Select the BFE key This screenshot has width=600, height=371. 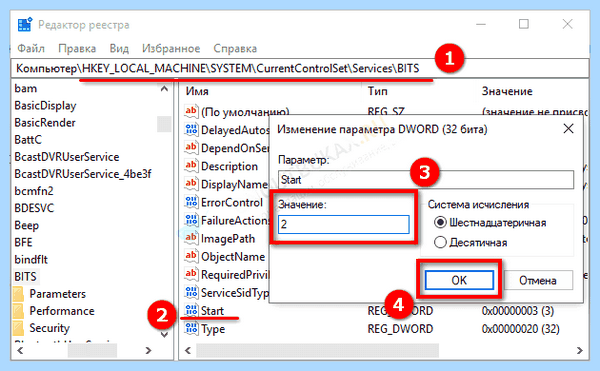coord(23,242)
